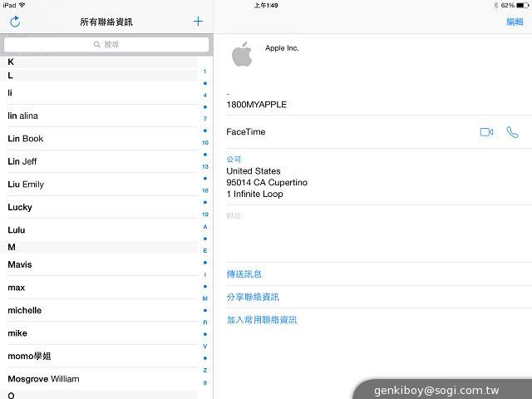Tap phone number 1800MYAPPLE
This screenshot has height=399, width=532.
tap(257, 105)
